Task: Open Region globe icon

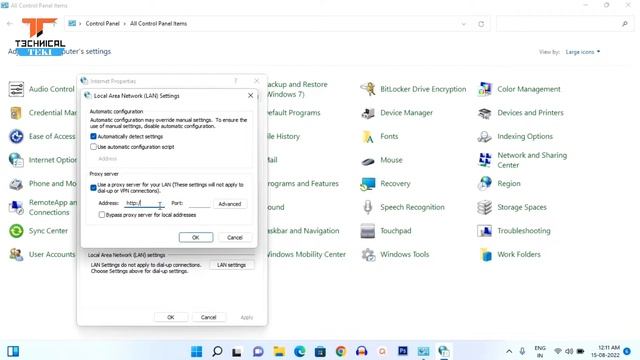Action: point(484,184)
